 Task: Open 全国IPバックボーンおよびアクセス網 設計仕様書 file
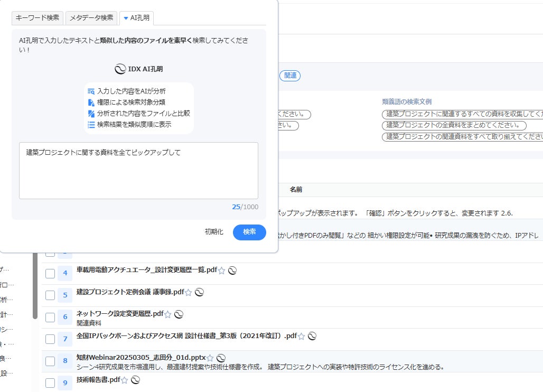(x=186, y=335)
